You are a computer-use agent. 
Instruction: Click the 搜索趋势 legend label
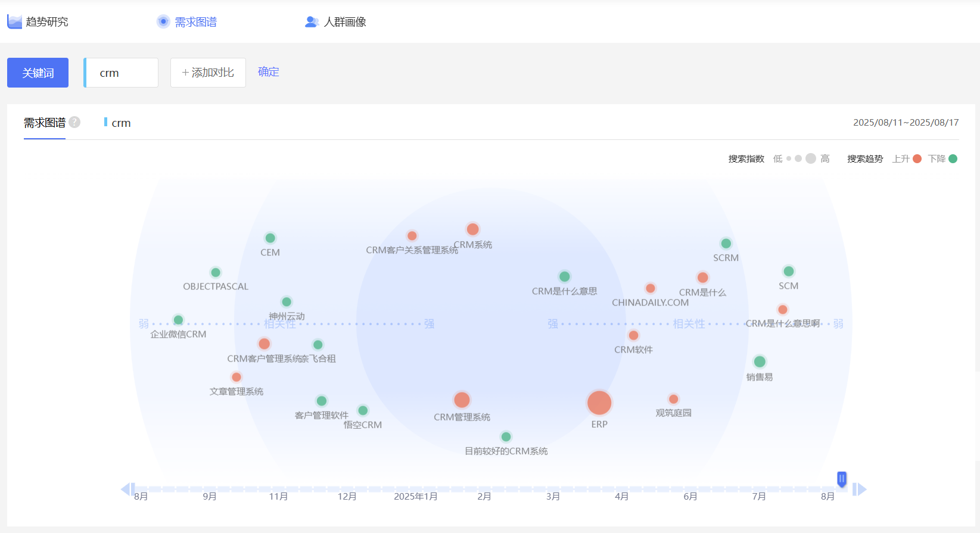[x=865, y=159]
